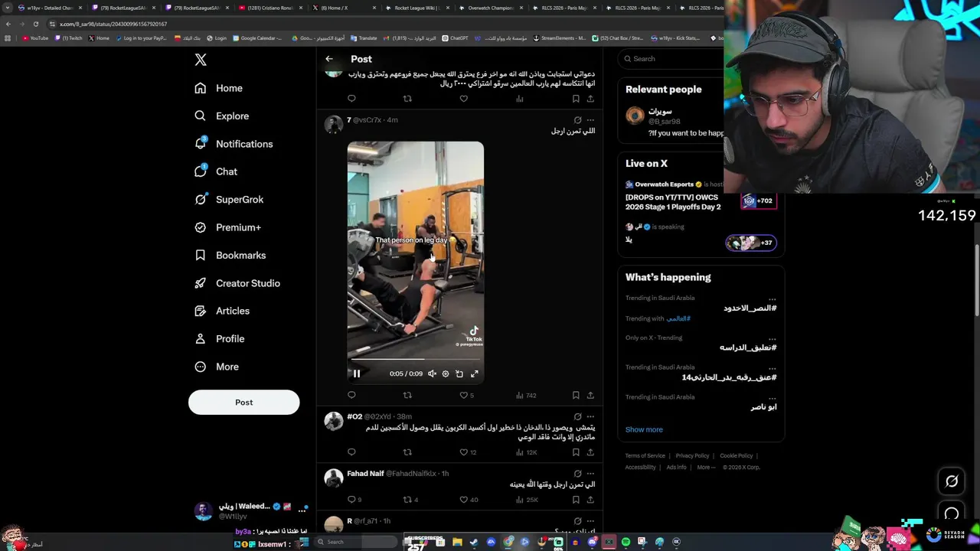This screenshot has height=551, width=980.
Task: Bookmark Fahad Naif's post
Action: tap(576, 500)
